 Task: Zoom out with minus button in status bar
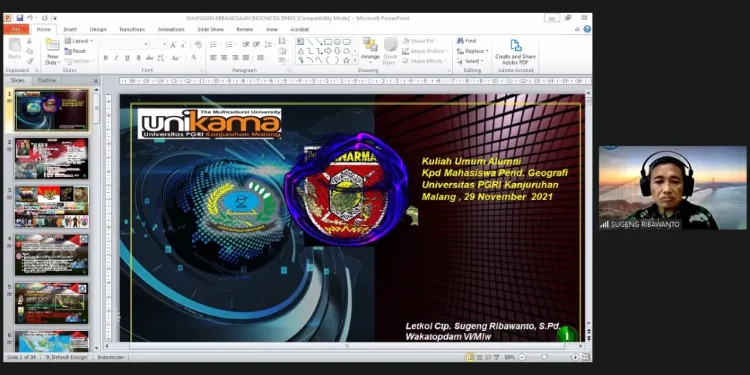522,357
